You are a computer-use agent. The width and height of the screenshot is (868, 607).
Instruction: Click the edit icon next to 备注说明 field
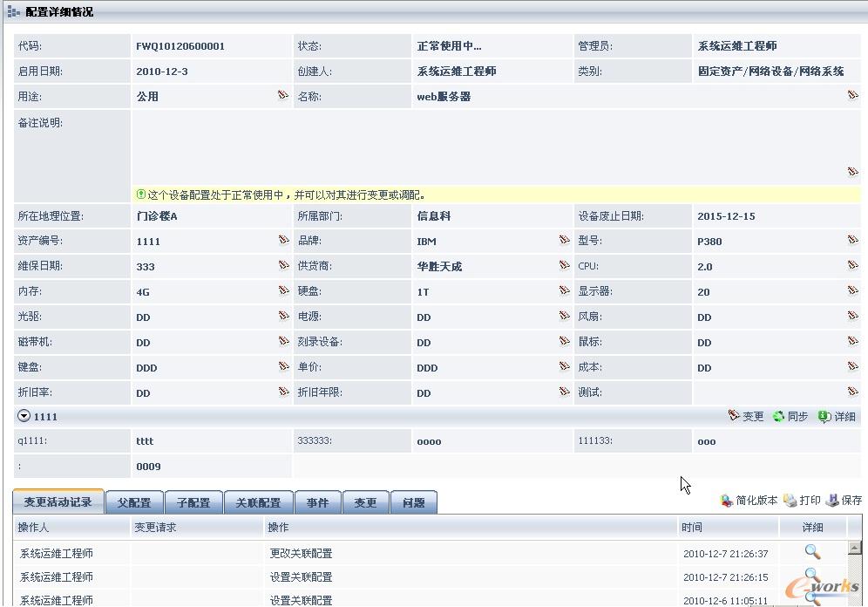852,173
